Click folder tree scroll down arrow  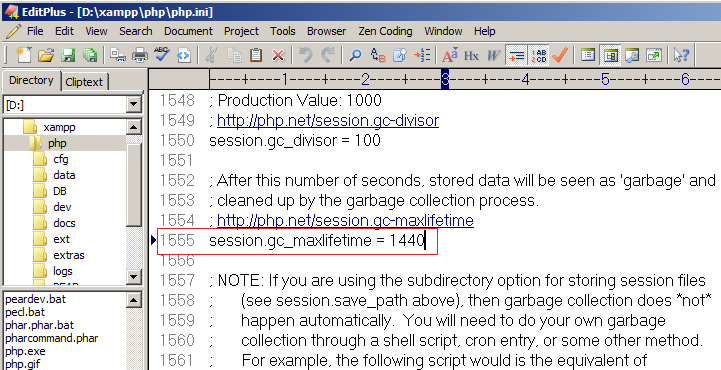pos(134,276)
